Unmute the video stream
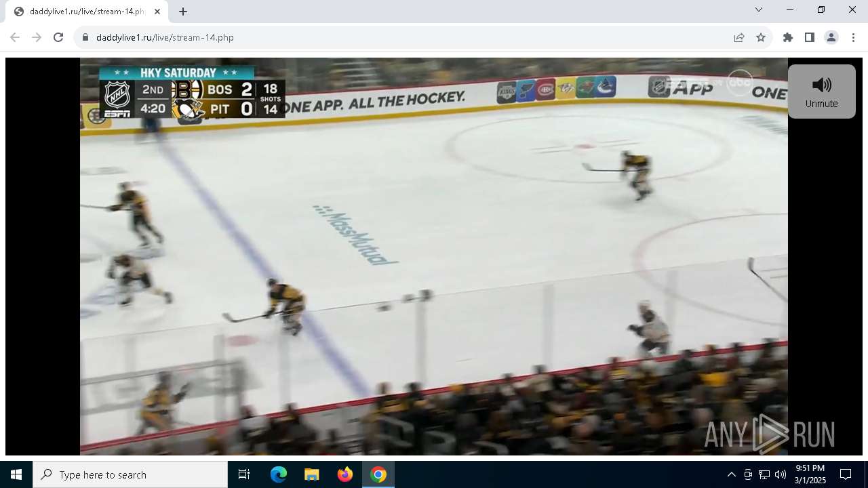Screen dimensions: 868x488 [x=821, y=91]
